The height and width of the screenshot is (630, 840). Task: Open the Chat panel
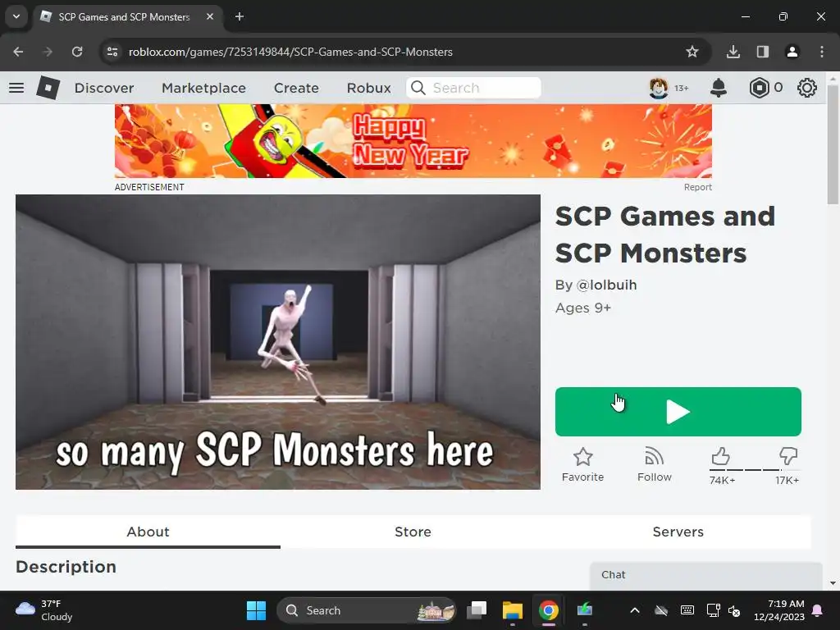(x=706, y=575)
